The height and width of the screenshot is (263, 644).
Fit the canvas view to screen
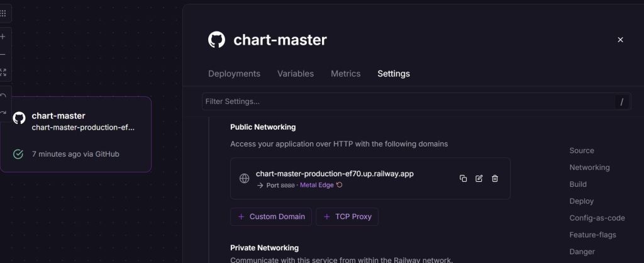pyautogui.click(x=3, y=72)
